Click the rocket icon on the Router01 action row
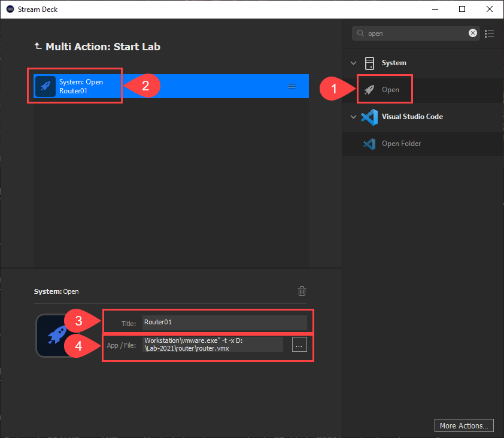 click(45, 86)
